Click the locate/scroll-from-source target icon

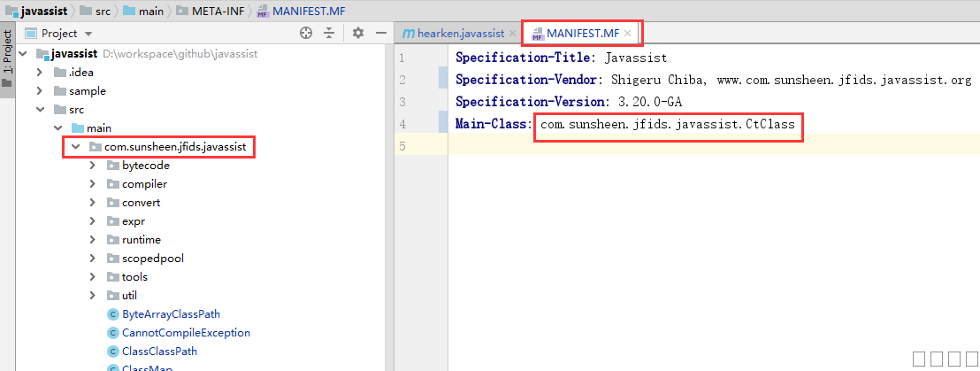pos(306,33)
